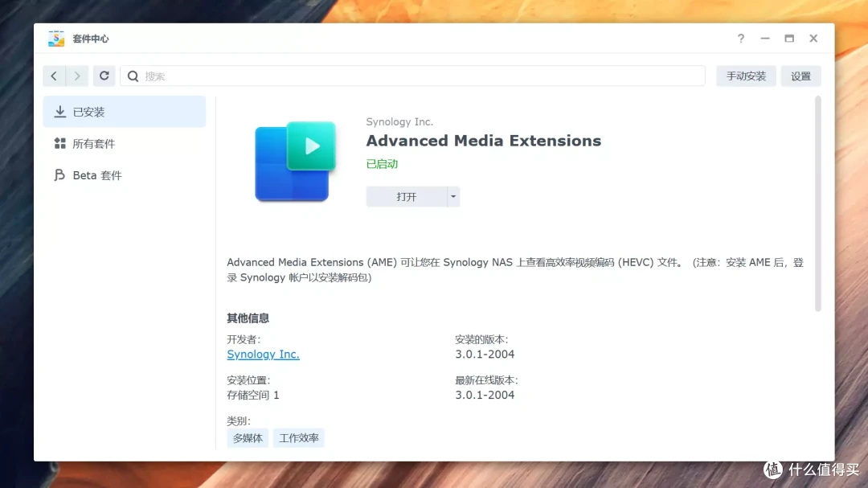Click the Package Center icon in title bar

click(55, 38)
